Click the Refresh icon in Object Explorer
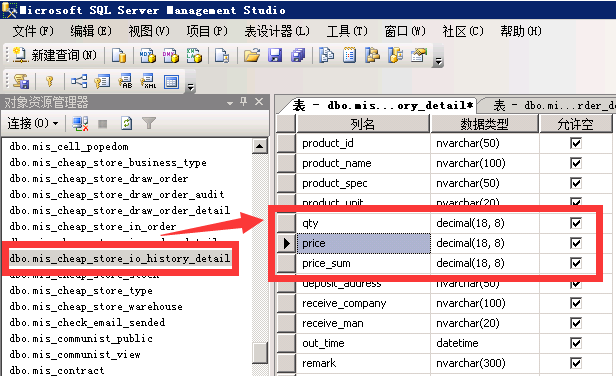The height and width of the screenshot is (376, 616). 126,123
